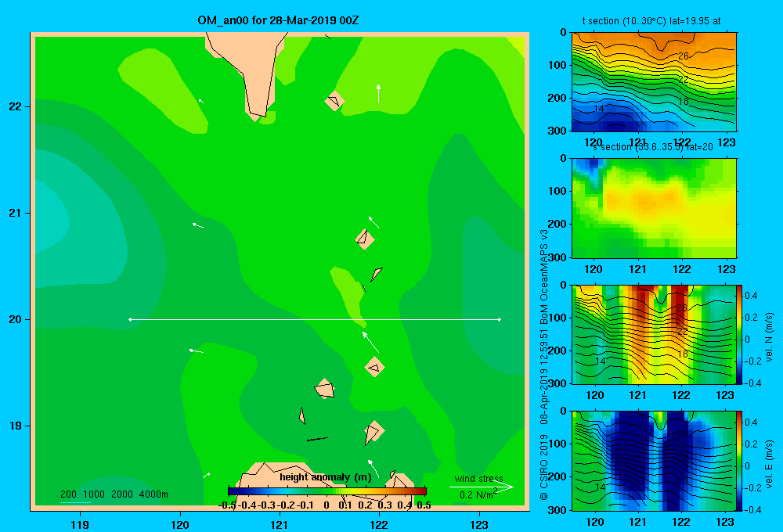Open the eastward velocity section plot
The width and height of the screenshot is (783, 532).
[654, 460]
